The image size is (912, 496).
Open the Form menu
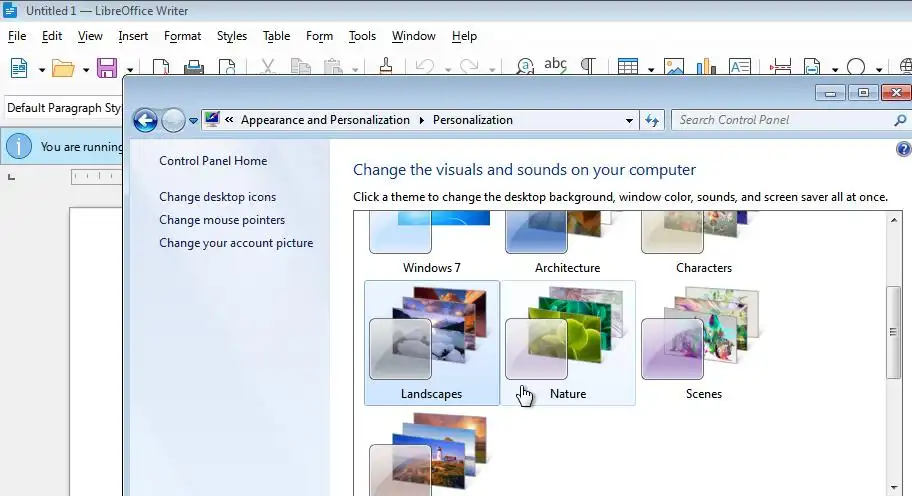pos(319,36)
